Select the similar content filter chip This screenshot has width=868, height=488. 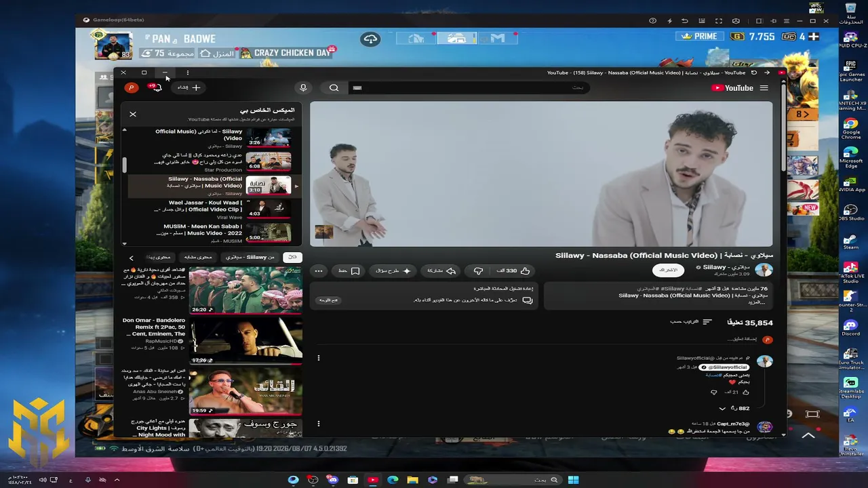[x=198, y=258]
